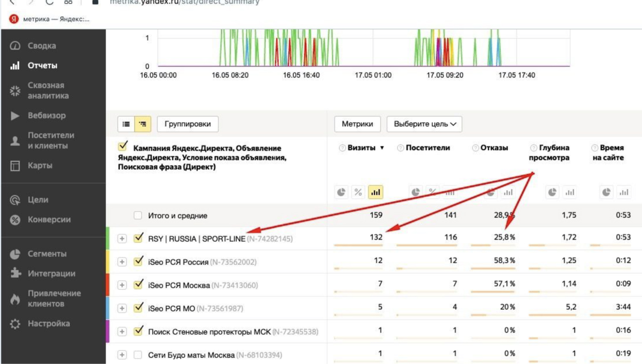Open Сквозная аналитика from the sidebar icon
The width and height of the screenshot is (642, 364).
point(15,91)
